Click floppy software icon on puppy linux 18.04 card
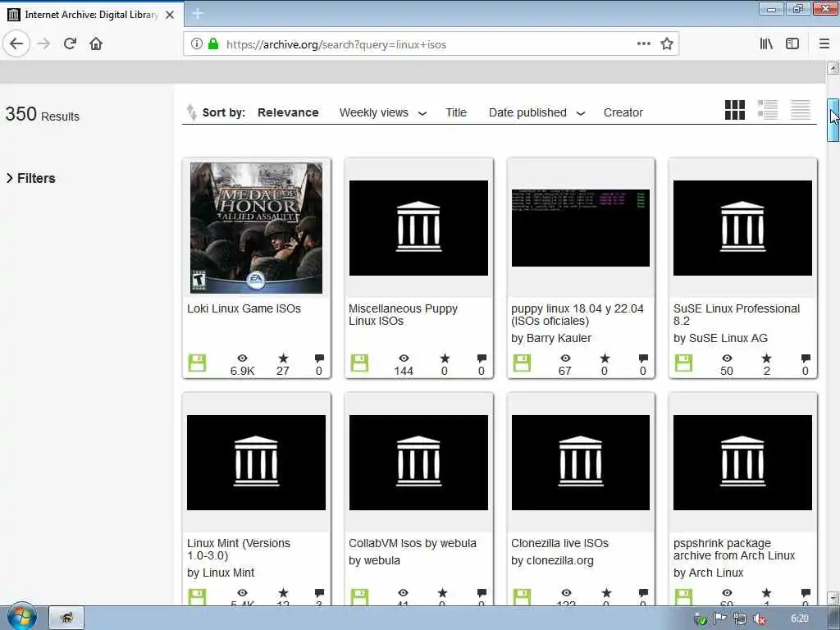This screenshot has width=840, height=630. point(522,363)
